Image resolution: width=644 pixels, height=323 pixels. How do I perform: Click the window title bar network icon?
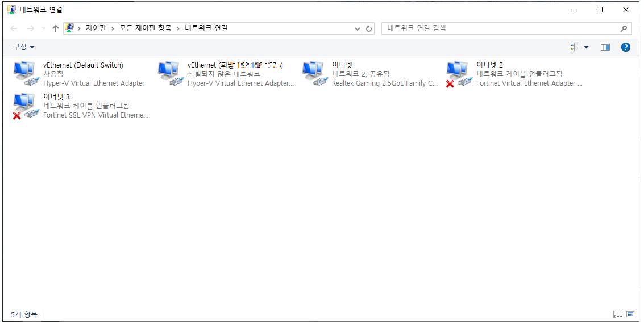pyautogui.click(x=11, y=10)
